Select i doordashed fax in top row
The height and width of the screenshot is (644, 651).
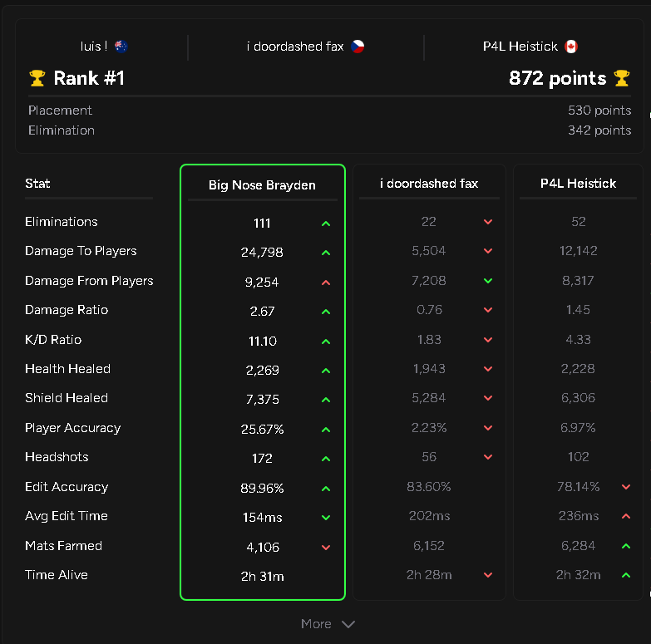[305, 46]
